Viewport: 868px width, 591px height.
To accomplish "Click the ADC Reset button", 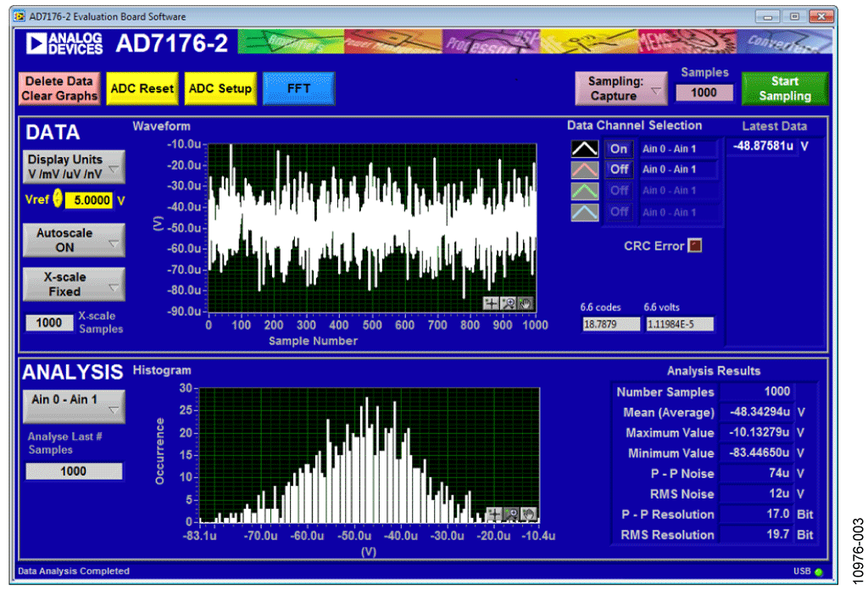I will [142, 89].
